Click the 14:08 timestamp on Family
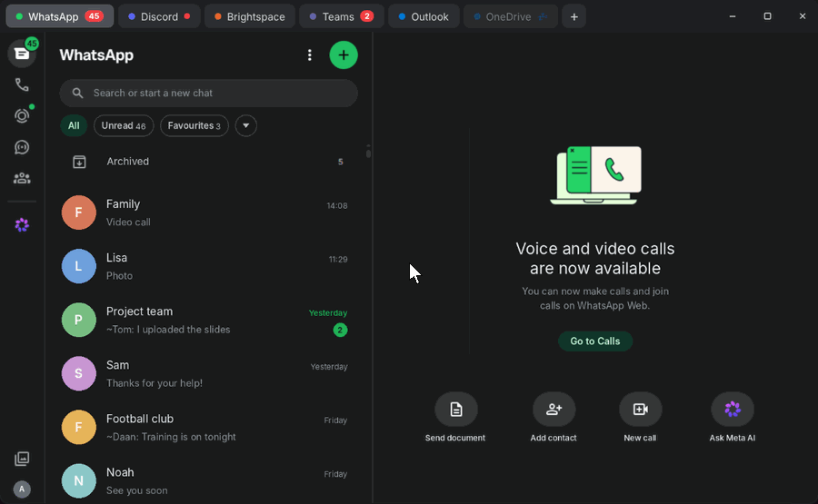This screenshot has height=504, width=818. (x=337, y=206)
